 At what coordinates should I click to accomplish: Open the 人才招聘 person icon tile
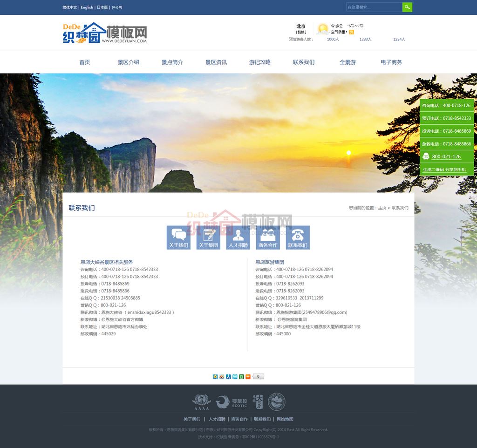(238, 238)
